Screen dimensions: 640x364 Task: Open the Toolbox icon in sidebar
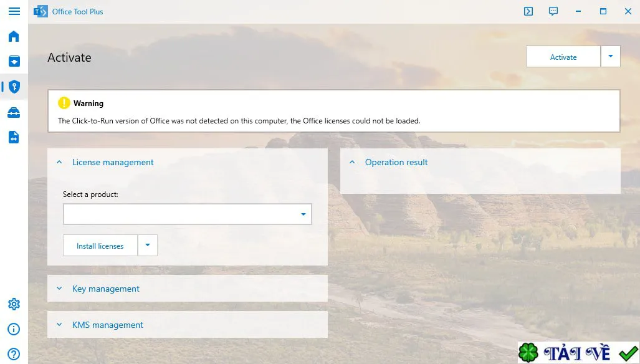pyautogui.click(x=14, y=112)
